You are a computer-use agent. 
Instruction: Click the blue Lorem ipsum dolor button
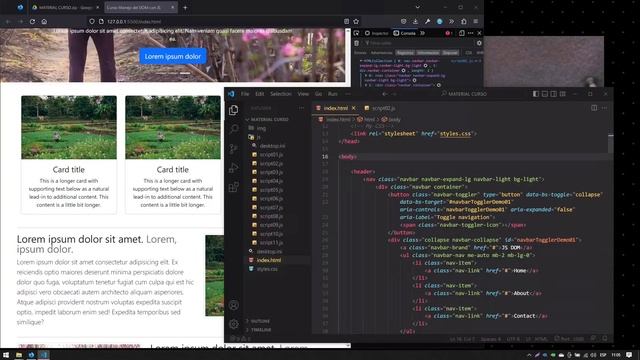[x=173, y=56]
